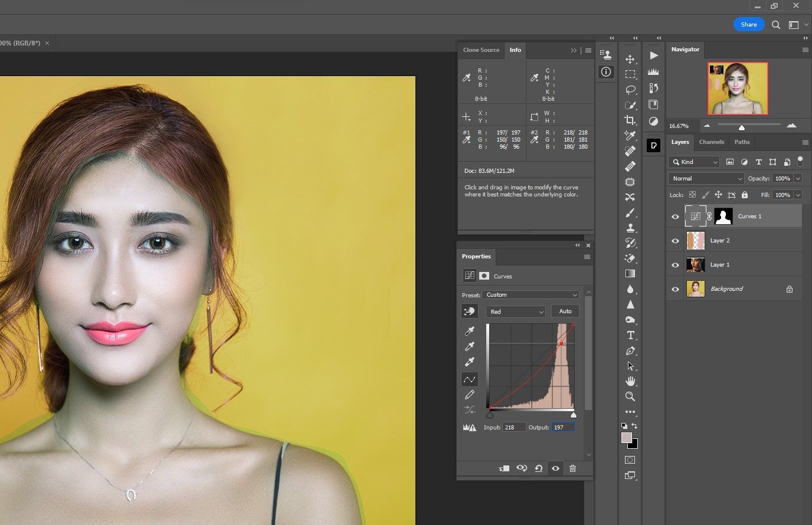812x525 pixels.
Task: Open the Histogram panel icon
Action: [653, 71]
